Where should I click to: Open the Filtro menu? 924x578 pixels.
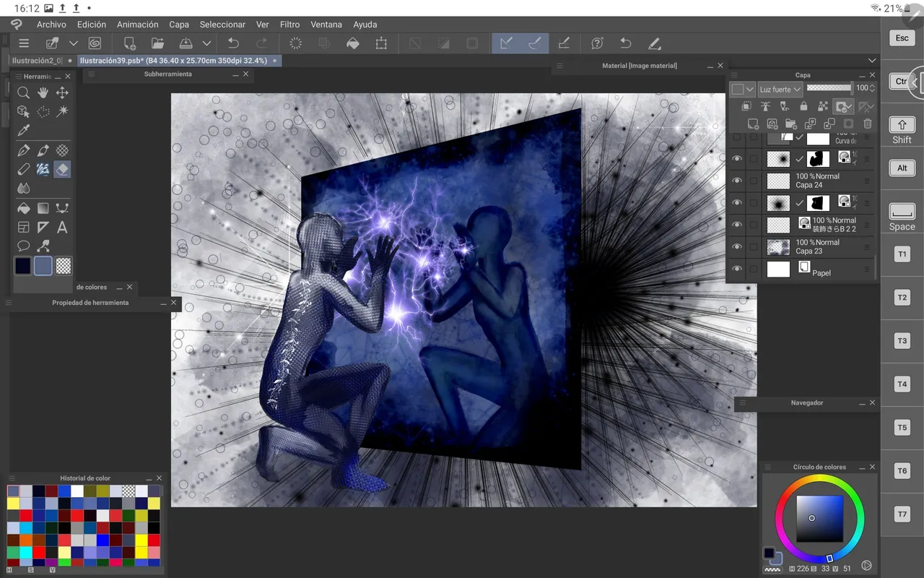coord(289,25)
